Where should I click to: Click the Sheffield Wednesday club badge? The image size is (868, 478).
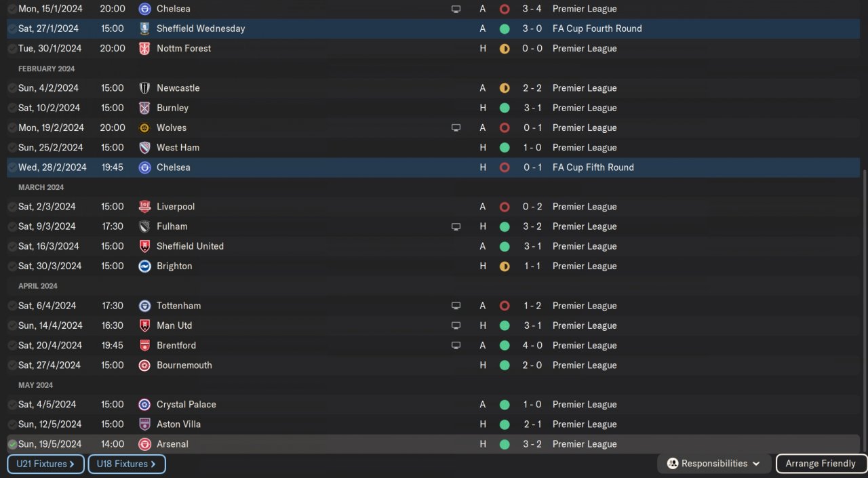(144, 28)
